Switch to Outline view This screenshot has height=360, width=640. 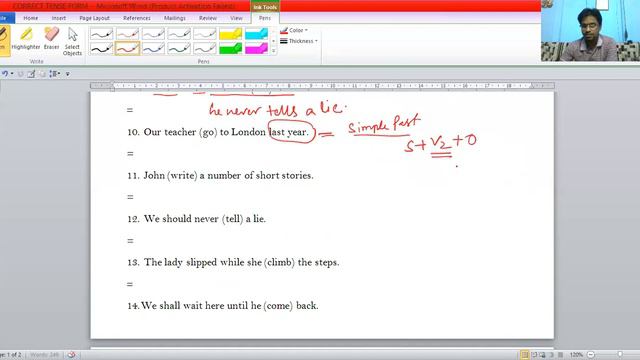point(551,355)
